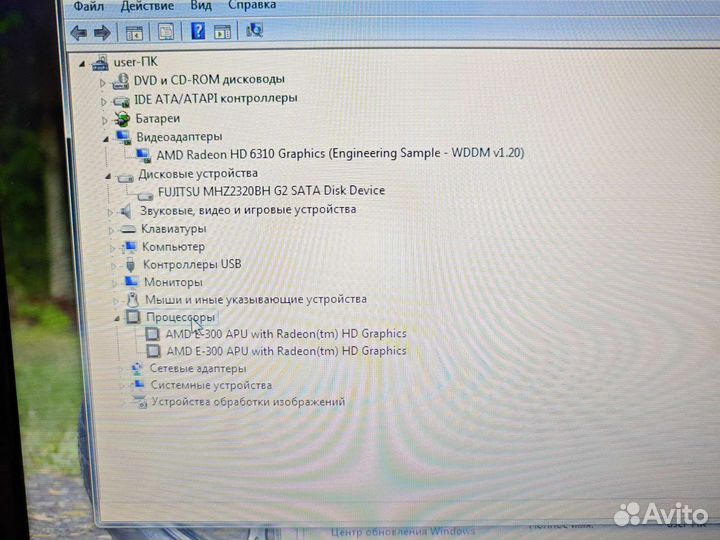
Task: Click the DVD и CD-ROM drive icon
Action: point(121,81)
